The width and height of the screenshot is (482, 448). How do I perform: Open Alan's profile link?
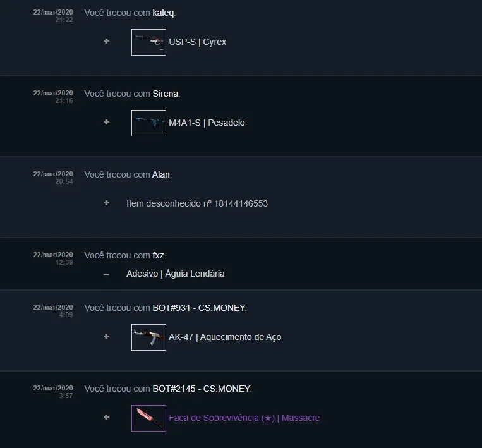pos(160,174)
